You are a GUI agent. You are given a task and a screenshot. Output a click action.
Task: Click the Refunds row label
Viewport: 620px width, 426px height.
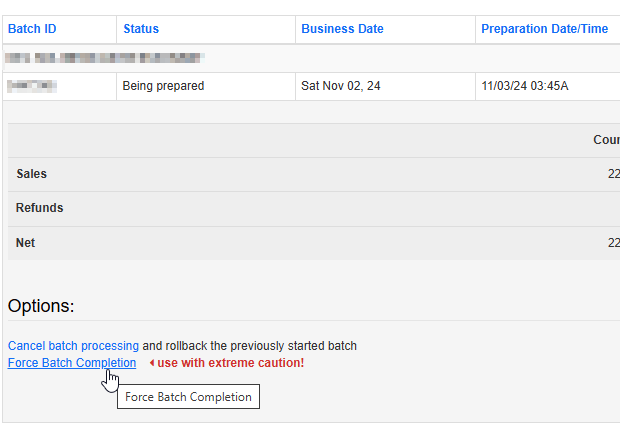tap(39, 208)
